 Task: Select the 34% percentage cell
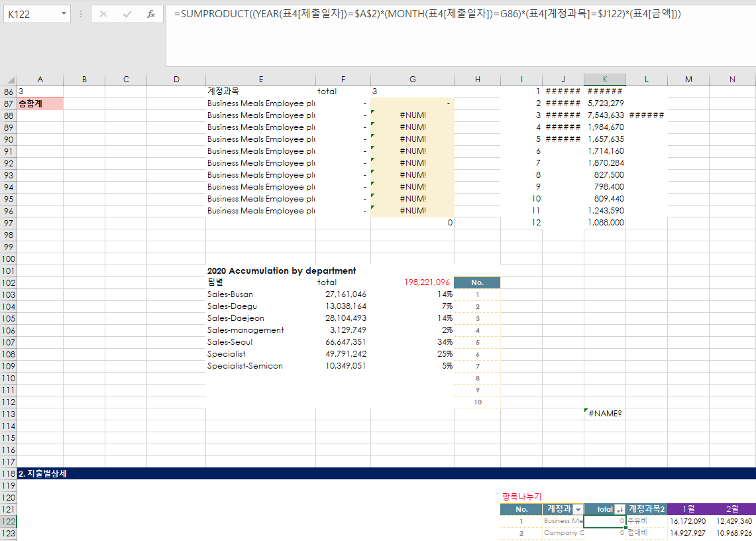pyautogui.click(x=413, y=342)
